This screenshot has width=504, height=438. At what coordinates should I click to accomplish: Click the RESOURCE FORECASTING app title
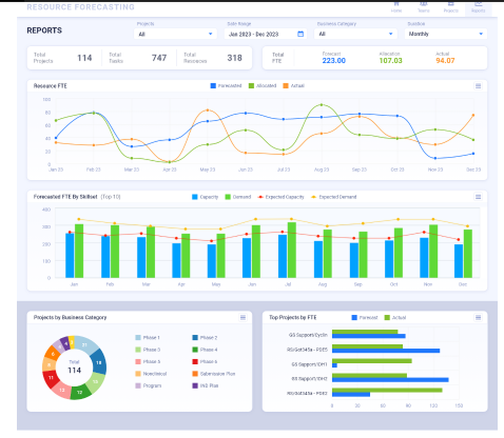pyautogui.click(x=81, y=7)
